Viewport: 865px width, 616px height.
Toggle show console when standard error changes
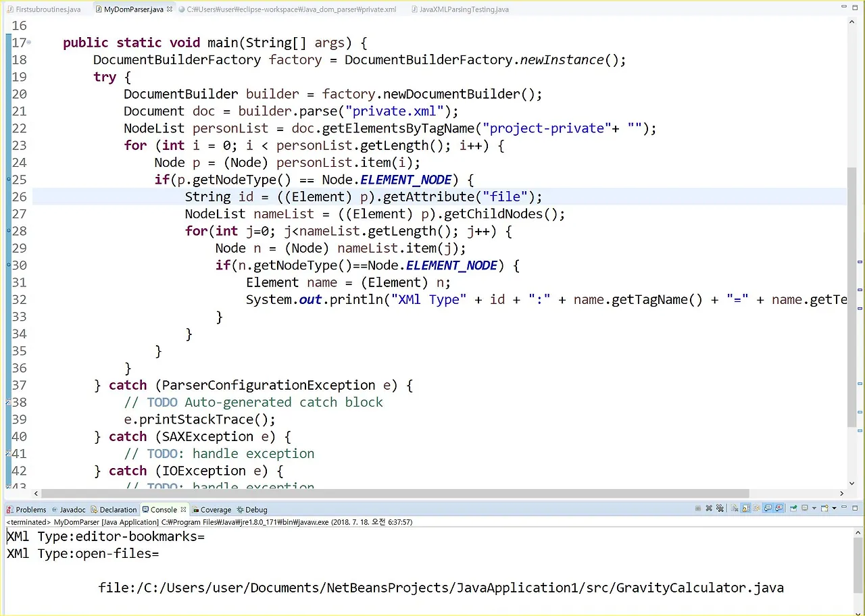(x=778, y=508)
